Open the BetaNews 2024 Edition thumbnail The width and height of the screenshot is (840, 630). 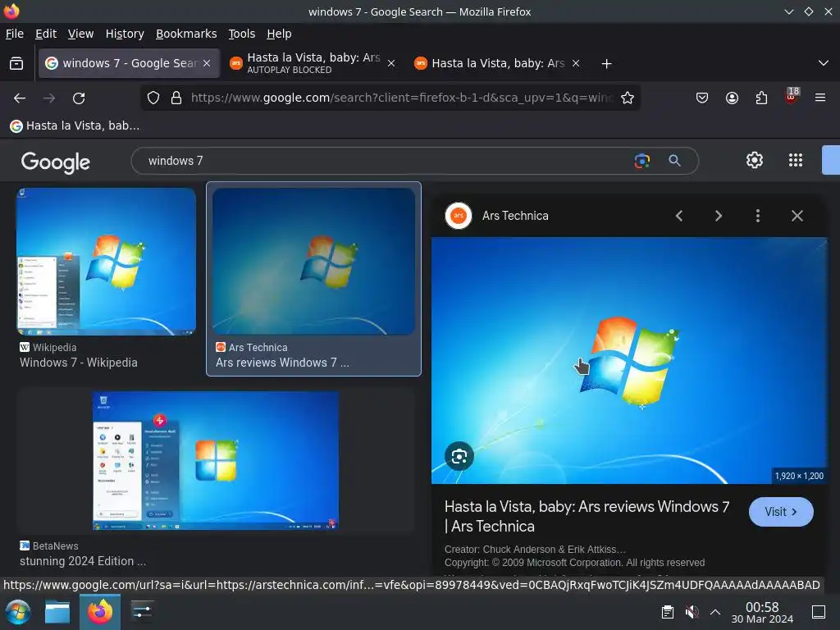(x=216, y=461)
